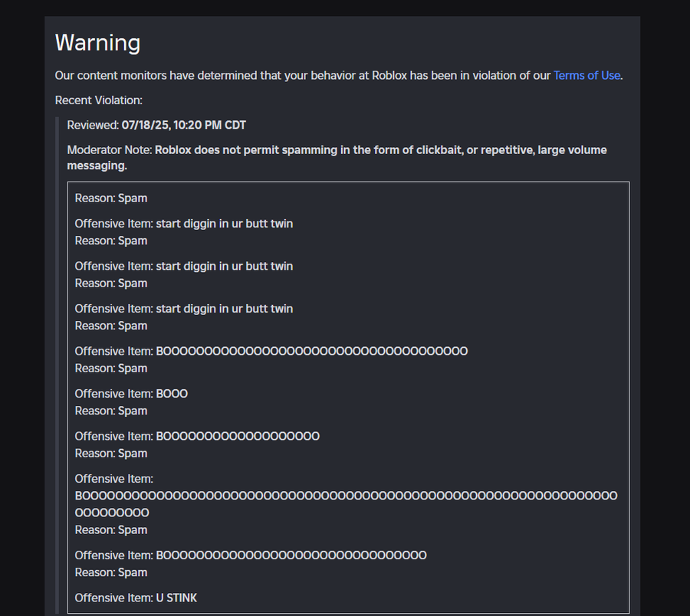
Task: Click "Reason: Spam" directly below short BOOO item
Action: 111,411
